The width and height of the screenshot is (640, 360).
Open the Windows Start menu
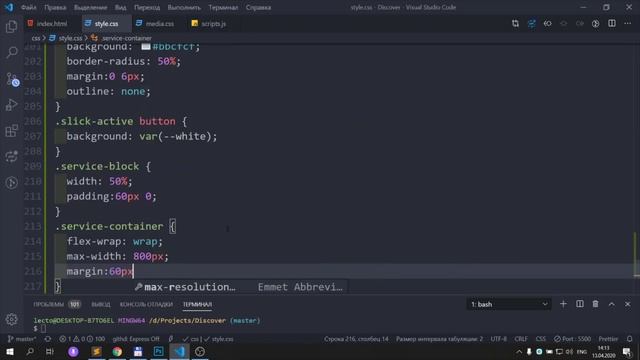pos(10,351)
